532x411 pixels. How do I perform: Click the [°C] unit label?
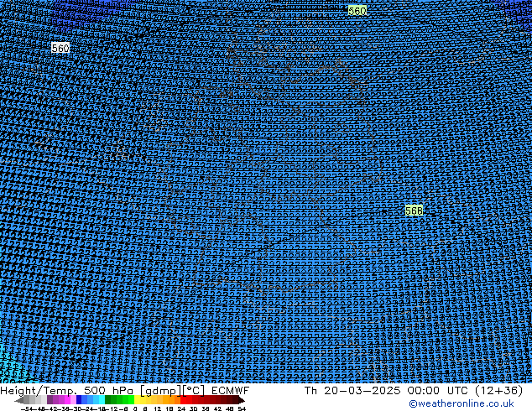[194, 391]
